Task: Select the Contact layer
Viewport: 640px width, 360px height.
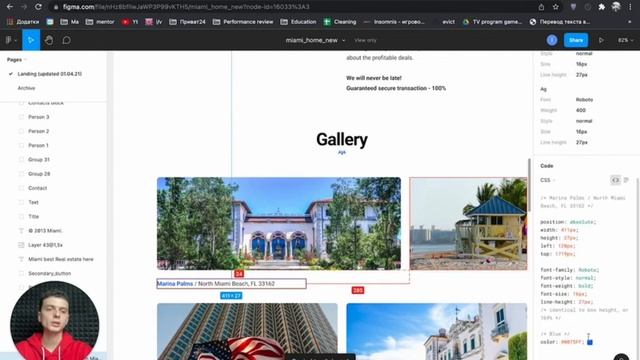Action: pos(38,188)
